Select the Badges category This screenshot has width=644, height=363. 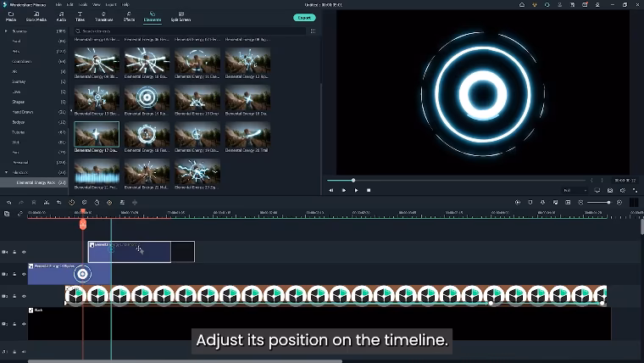coord(19,122)
